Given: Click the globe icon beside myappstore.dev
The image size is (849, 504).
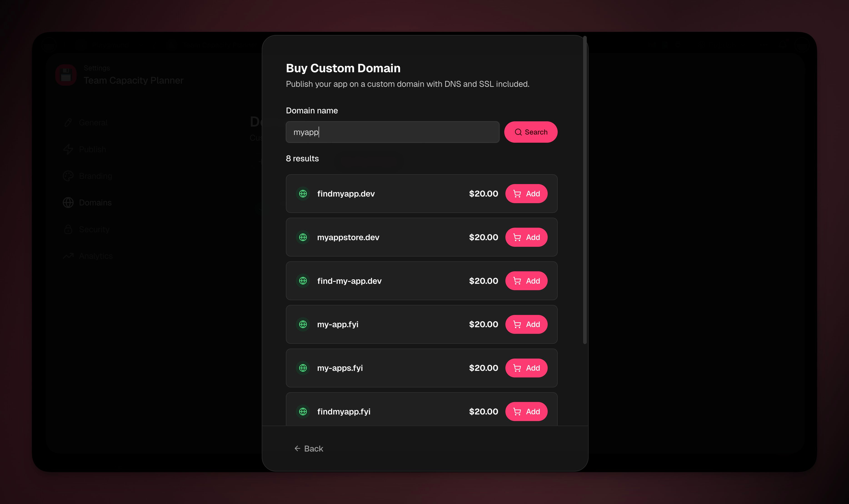Looking at the screenshot, I should point(303,237).
